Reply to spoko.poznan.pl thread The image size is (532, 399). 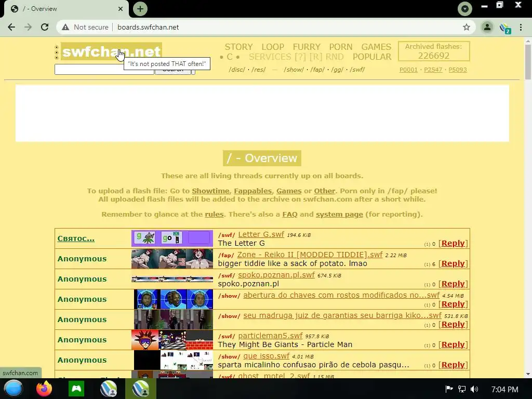[453, 284]
